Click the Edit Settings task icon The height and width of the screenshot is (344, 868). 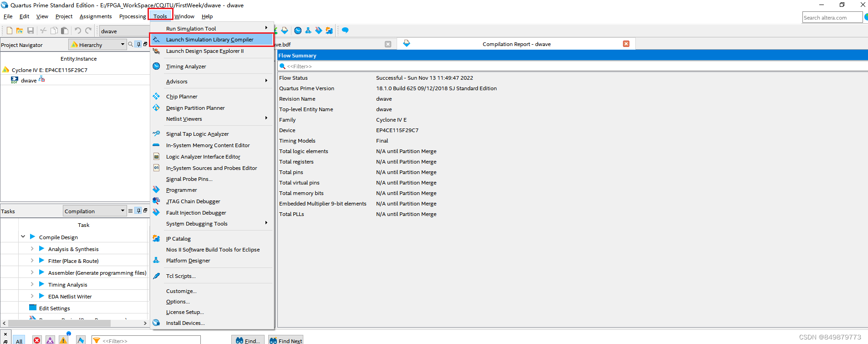click(x=33, y=308)
